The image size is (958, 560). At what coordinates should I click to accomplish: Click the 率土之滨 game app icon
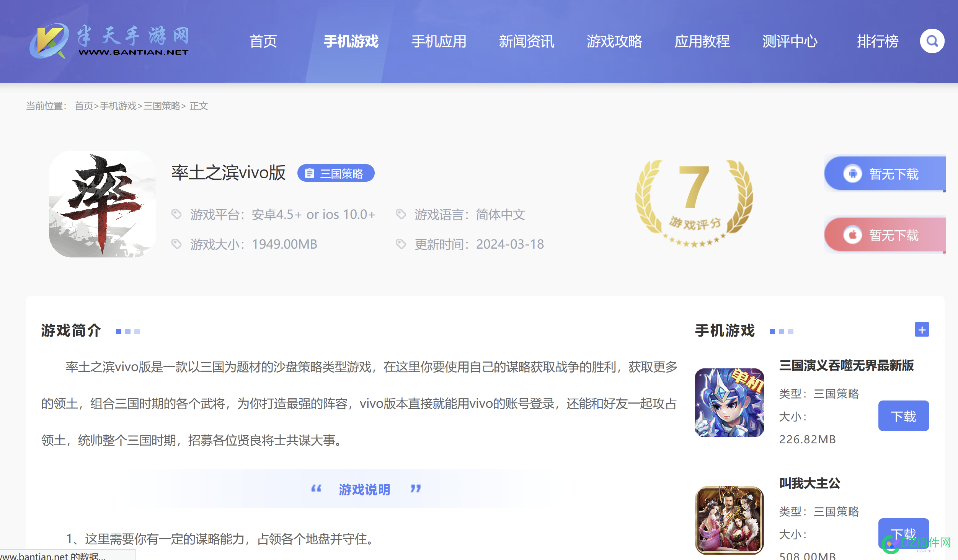(103, 204)
